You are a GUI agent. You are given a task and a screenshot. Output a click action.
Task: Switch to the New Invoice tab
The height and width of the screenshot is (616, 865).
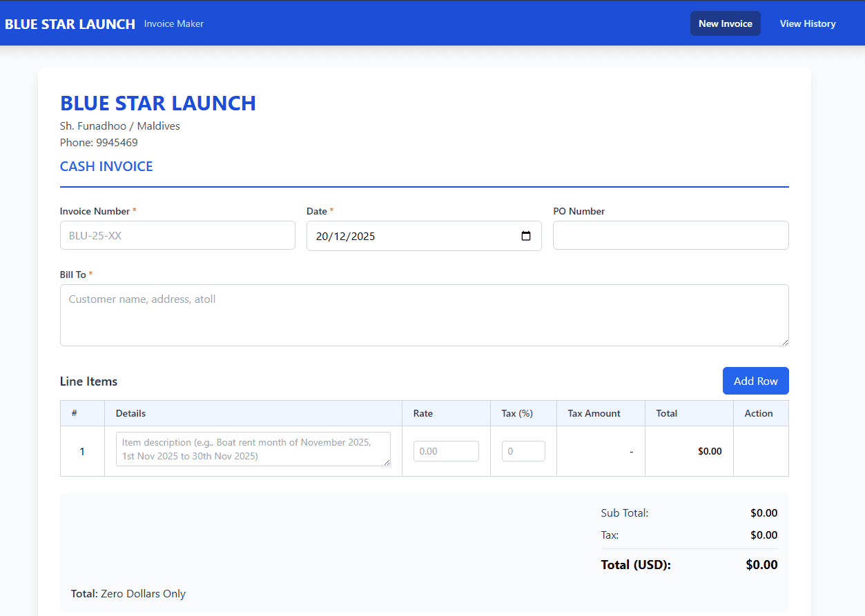[x=725, y=23]
